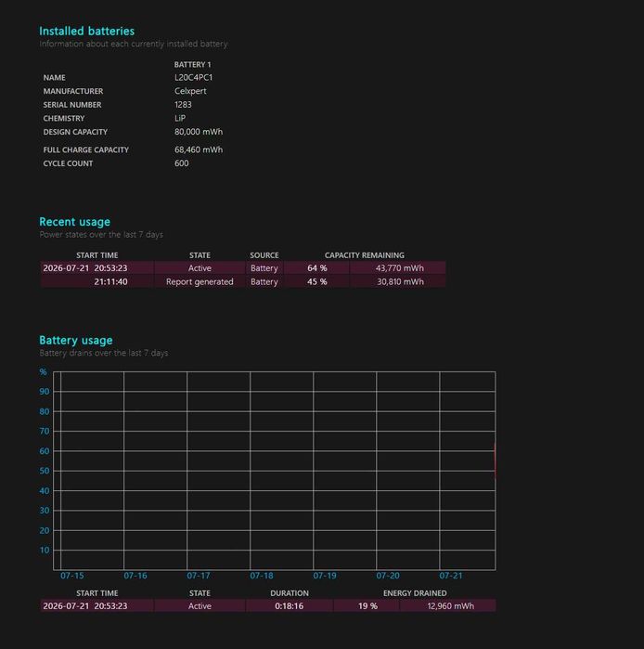Screen dimensions: 644x649
Task: Click the BATTERY 1 column header
Action: click(192, 65)
